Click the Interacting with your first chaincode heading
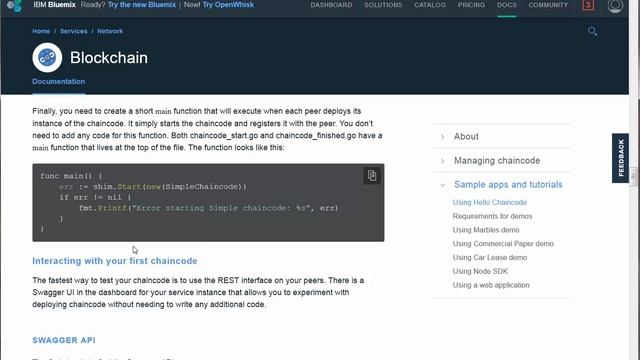The width and height of the screenshot is (640, 360). tap(115, 261)
